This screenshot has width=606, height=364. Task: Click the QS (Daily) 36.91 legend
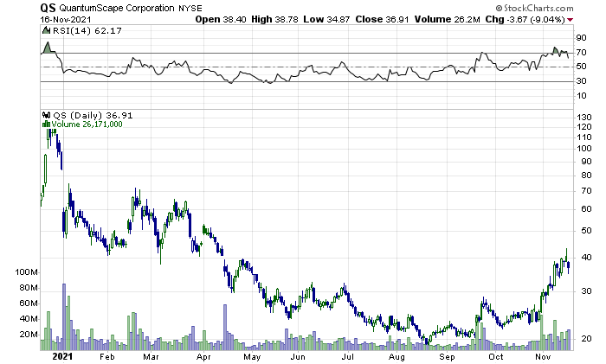[x=93, y=115]
